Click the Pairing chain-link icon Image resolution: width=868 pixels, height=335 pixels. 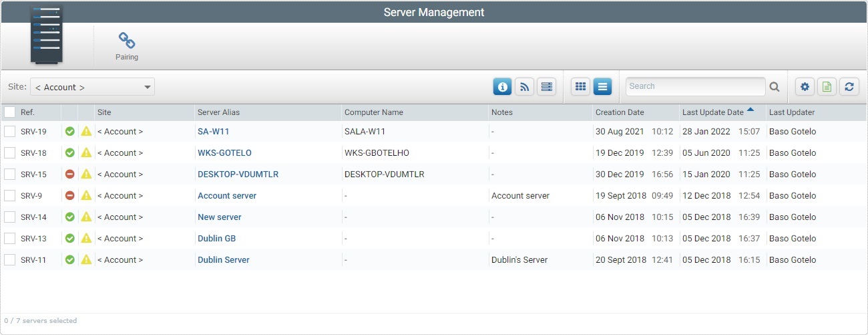(127, 41)
